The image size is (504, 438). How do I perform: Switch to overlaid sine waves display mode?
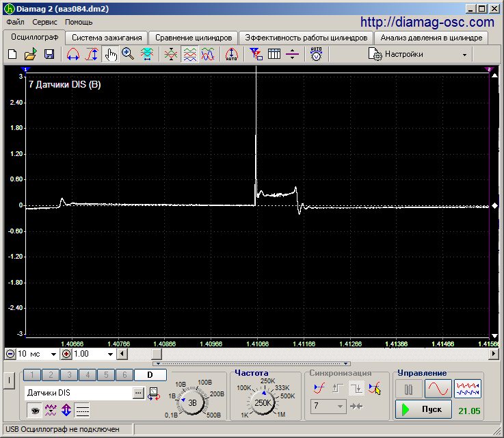[x=208, y=54]
